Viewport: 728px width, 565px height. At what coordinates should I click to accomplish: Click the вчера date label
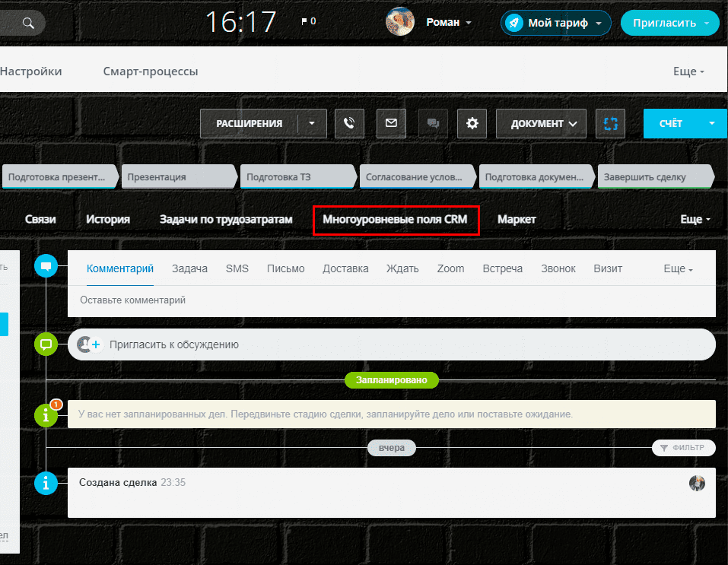[392, 448]
